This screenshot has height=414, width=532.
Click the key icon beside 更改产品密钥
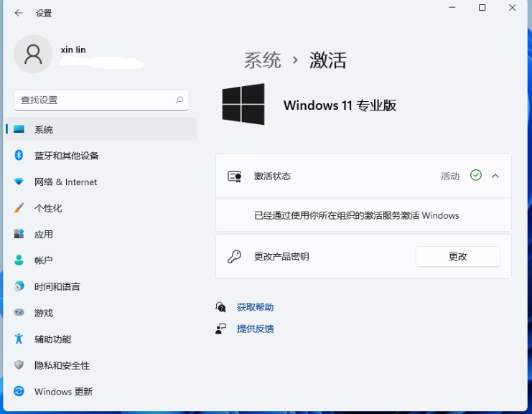click(x=235, y=257)
